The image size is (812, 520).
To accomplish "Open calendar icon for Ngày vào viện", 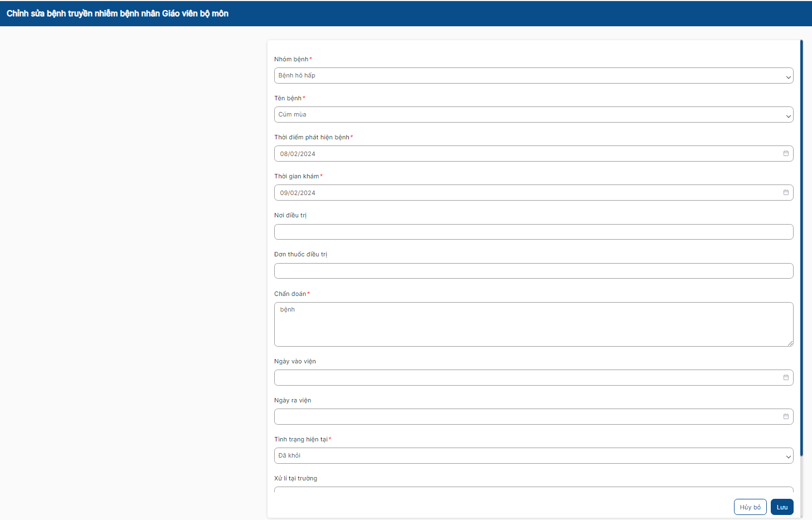I will (786, 378).
